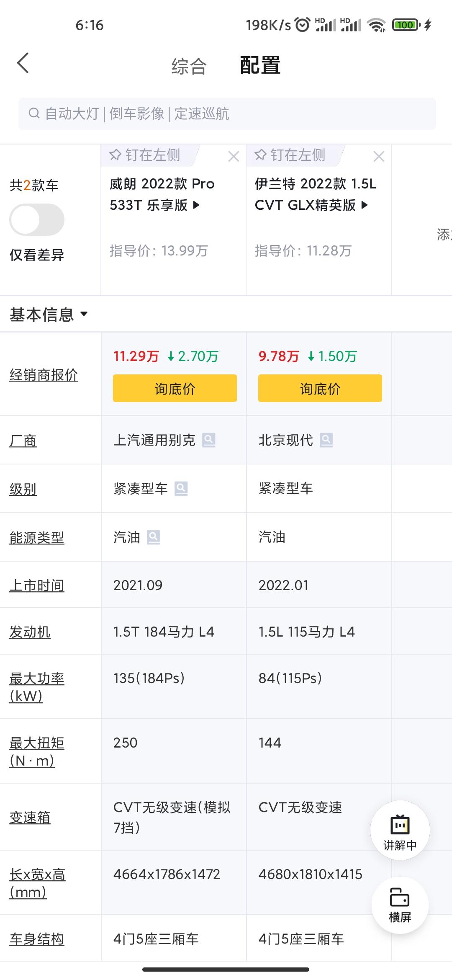
Task: Open 能源类型 term link
Action: 37,537
